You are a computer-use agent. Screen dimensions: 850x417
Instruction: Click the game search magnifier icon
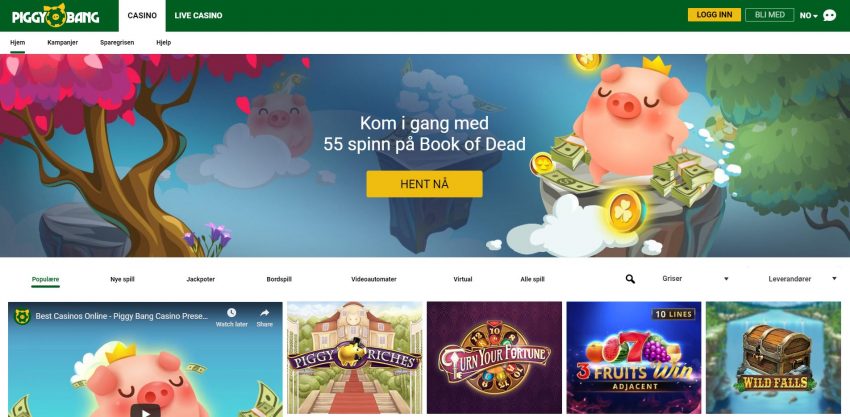630,279
